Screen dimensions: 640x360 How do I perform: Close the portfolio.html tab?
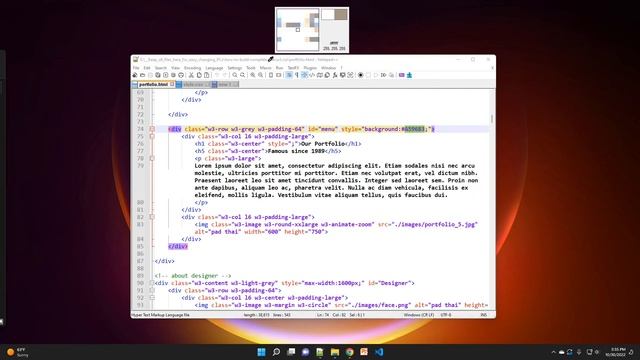pos(172,84)
